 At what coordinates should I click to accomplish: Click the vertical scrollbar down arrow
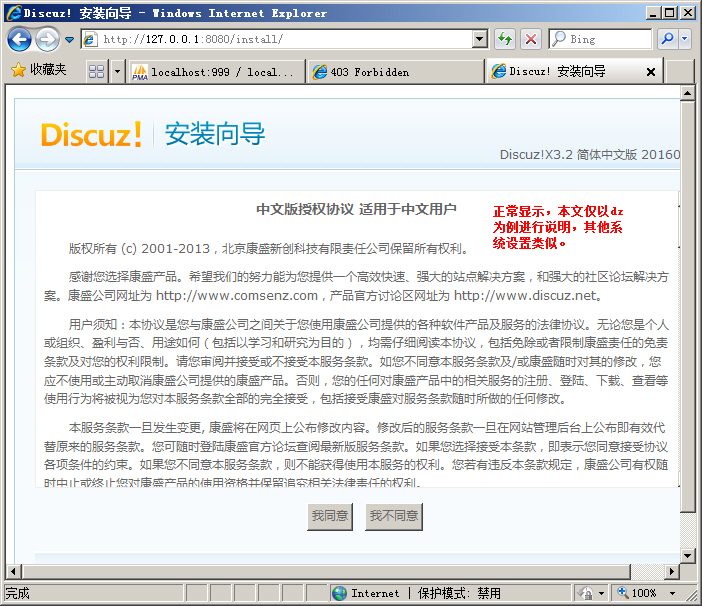687,556
